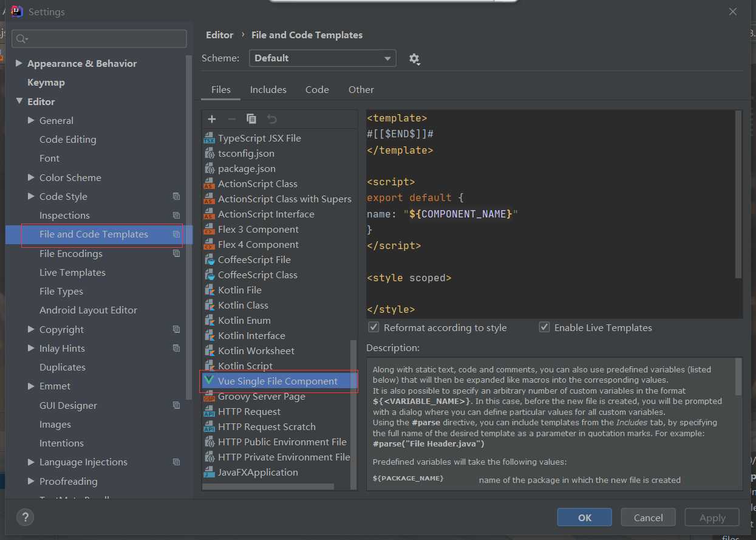Expand the Code Style node
Image resolution: width=756 pixels, height=540 pixels.
[31, 196]
